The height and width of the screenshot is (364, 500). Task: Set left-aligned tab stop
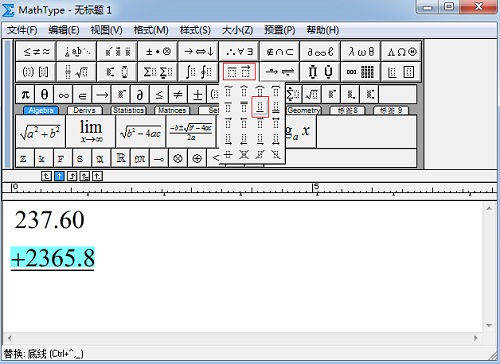pos(46,176)
